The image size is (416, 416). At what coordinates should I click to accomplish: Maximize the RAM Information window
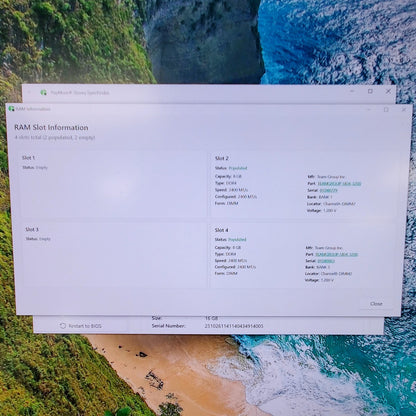tap(386, 109)
